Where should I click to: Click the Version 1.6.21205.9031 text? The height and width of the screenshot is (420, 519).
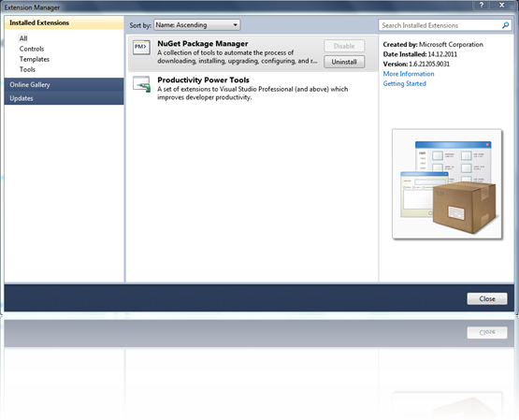[x=416, y=64]
